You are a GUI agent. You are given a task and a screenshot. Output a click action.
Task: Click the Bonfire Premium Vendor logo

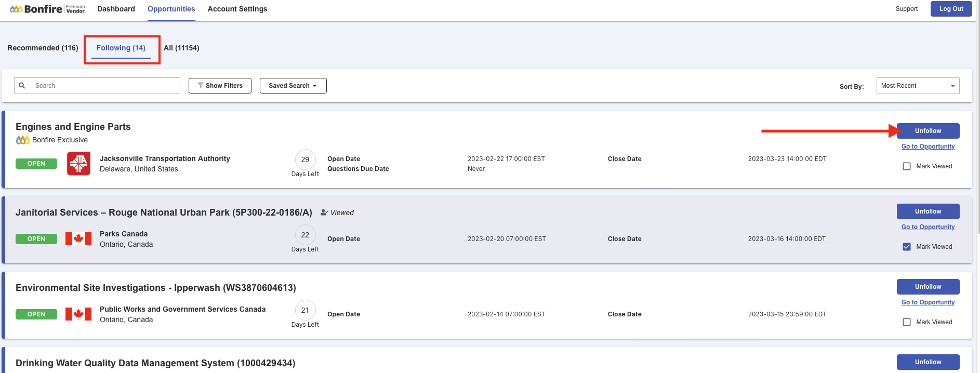(47, 9)
